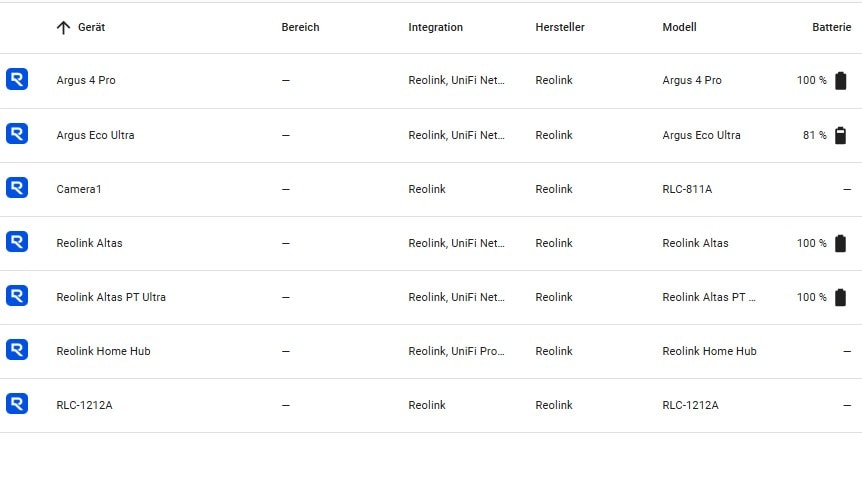This screenshot has height=482, width=862.
Task: Sort by the Integration column header
Action: pyautogui.click(x=435, y=27)
